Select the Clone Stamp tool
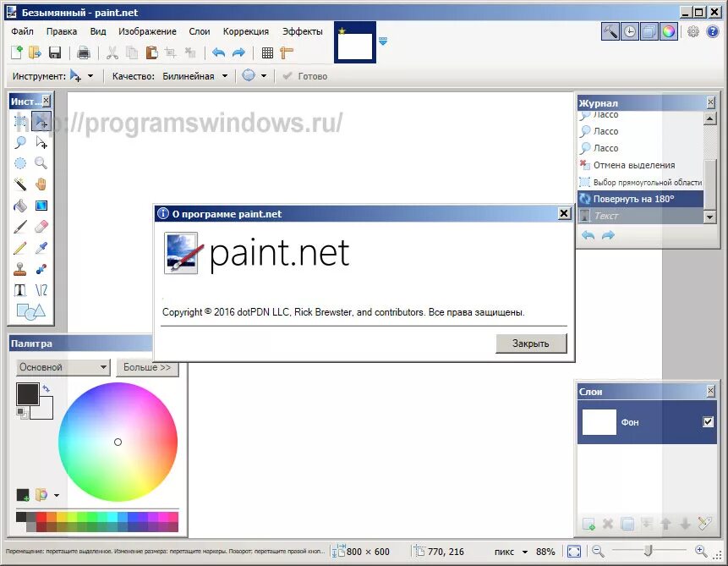This screenshot has width=728, height=566. (20, 269)
